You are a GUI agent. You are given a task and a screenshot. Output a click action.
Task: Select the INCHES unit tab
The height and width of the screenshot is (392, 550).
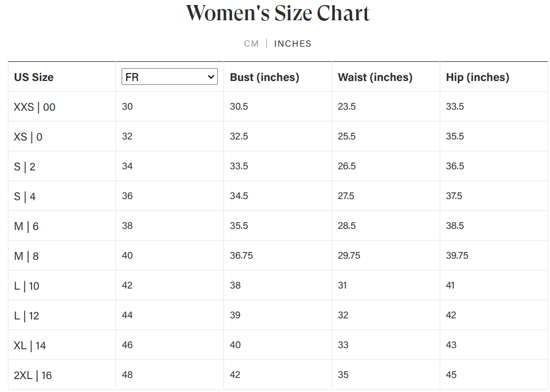click(x=293, y=44)
